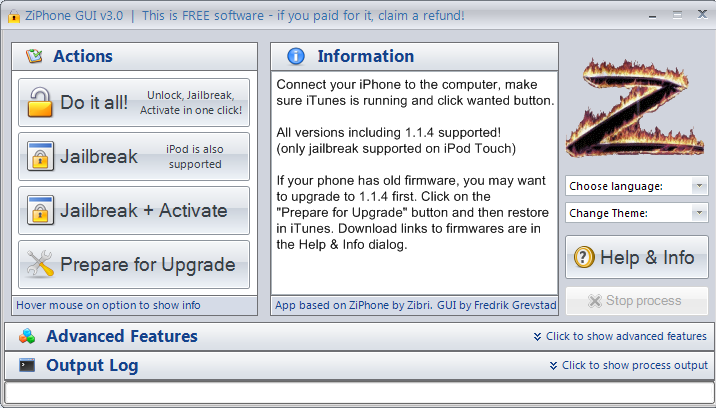Click the wrench and screwdriver Upgrade icon

40,264
